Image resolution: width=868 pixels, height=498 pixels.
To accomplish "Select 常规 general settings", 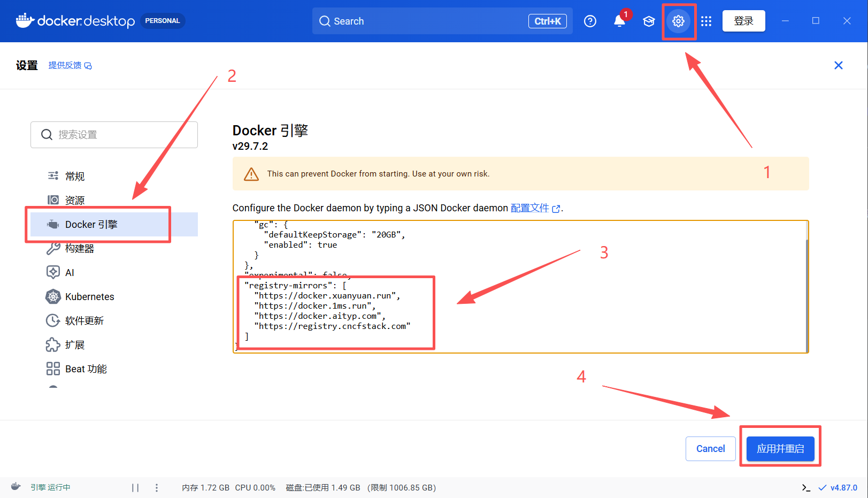I will coord(114,176).
